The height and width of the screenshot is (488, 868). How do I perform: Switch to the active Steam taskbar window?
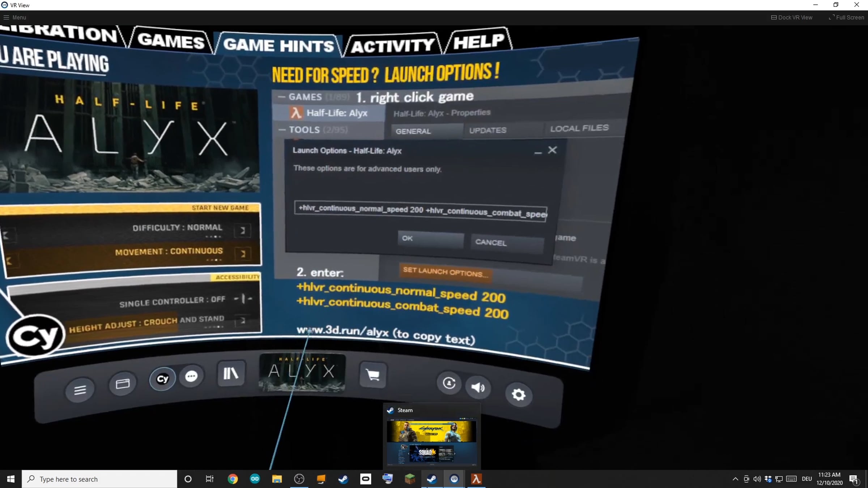[x=432, y=479]
